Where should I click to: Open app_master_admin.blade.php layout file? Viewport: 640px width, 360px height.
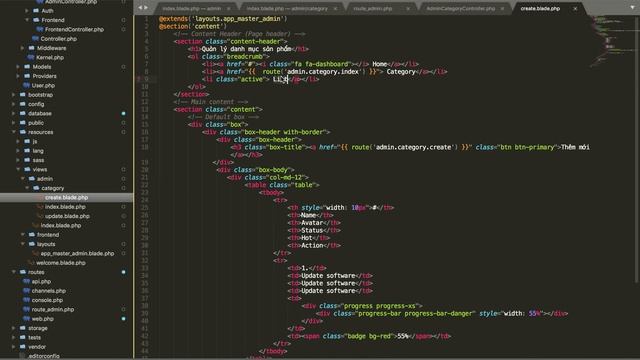pyautogui.click(x=77, y=253)
